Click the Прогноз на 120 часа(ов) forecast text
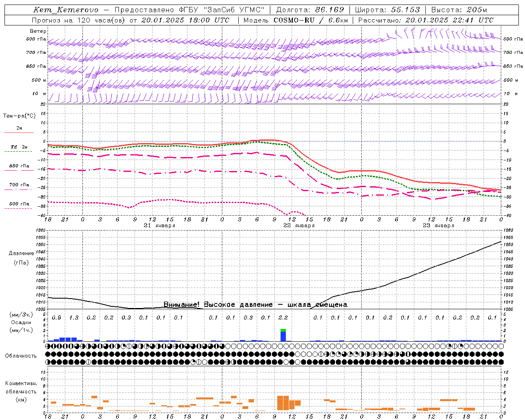 coord(79,20)
